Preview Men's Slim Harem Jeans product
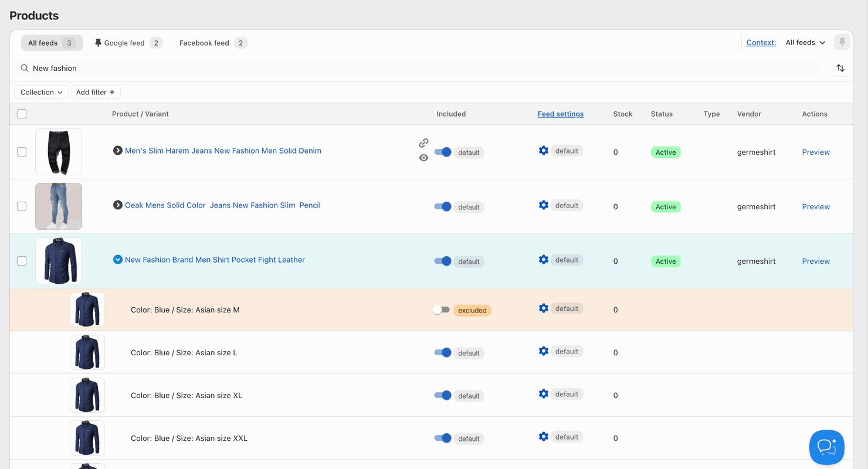This screenshot has height=469, width=868. tap(816, 152)
